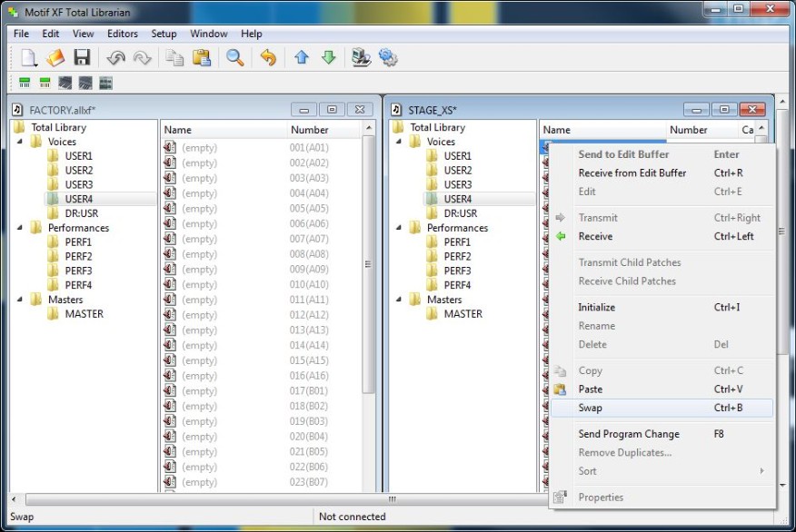
Task: Select PERF2 in the FACTORY.allxf tree
Action: tap(78, 257)
